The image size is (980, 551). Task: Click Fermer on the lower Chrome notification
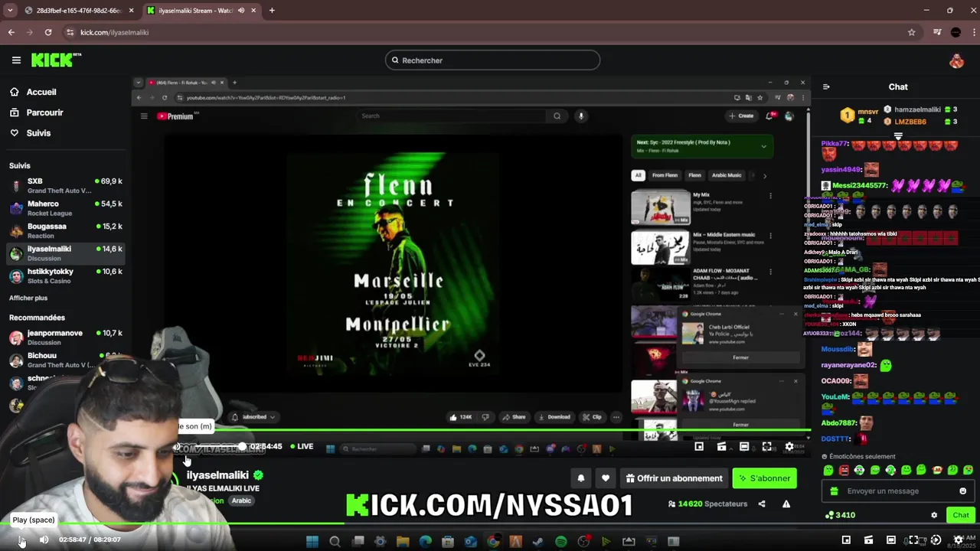pos(740,425)
